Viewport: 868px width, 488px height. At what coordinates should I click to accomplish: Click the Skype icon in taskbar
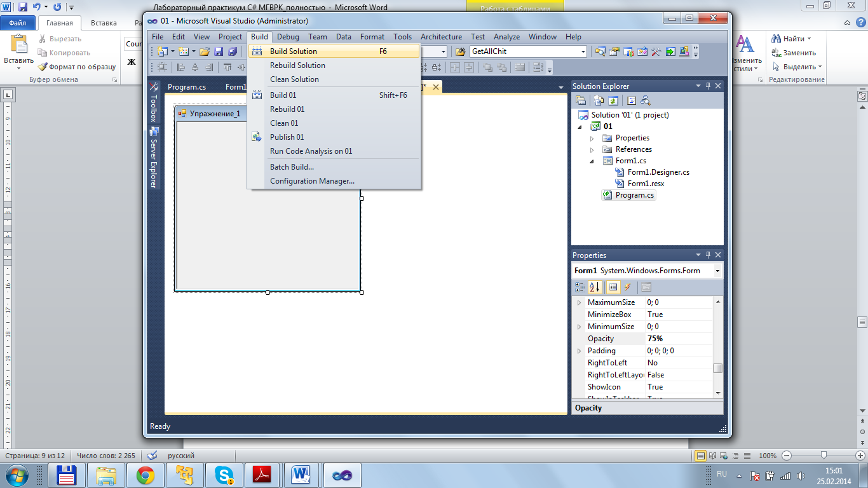pos(223,475)
